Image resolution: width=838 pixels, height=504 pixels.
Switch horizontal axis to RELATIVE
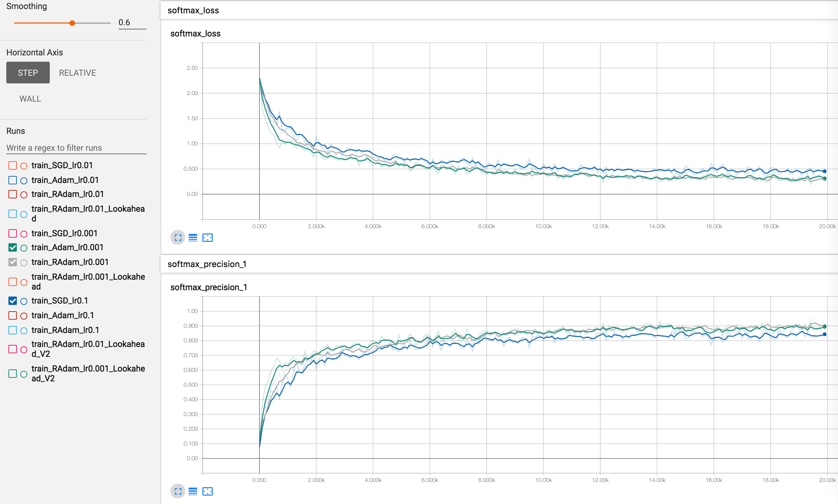tap(77, 73)
